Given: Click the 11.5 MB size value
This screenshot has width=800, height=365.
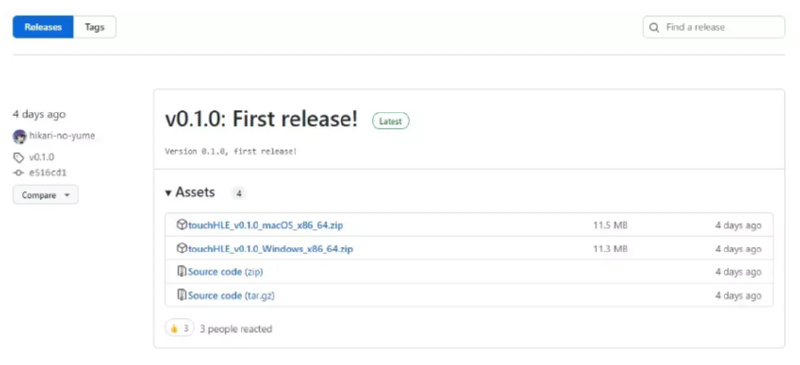Looking at the screenshot, I should pyautogui.click(x=610, y=225).
